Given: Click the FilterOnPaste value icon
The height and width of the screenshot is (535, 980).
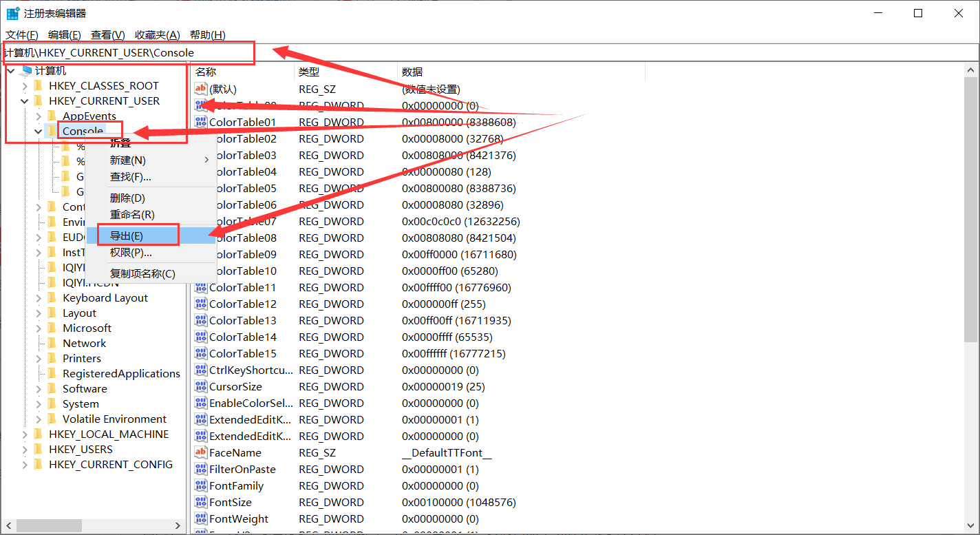Looking at the screenshot, I should click(201, 469).
